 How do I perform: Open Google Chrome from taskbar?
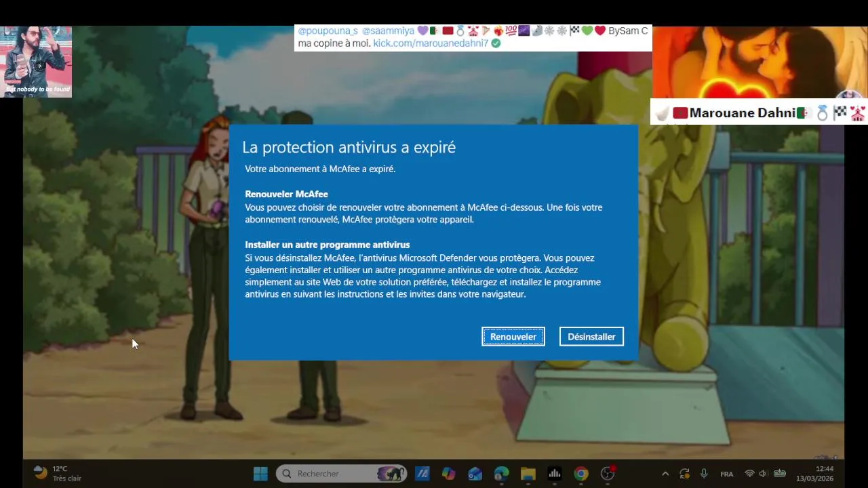click(x=581, y=474)
